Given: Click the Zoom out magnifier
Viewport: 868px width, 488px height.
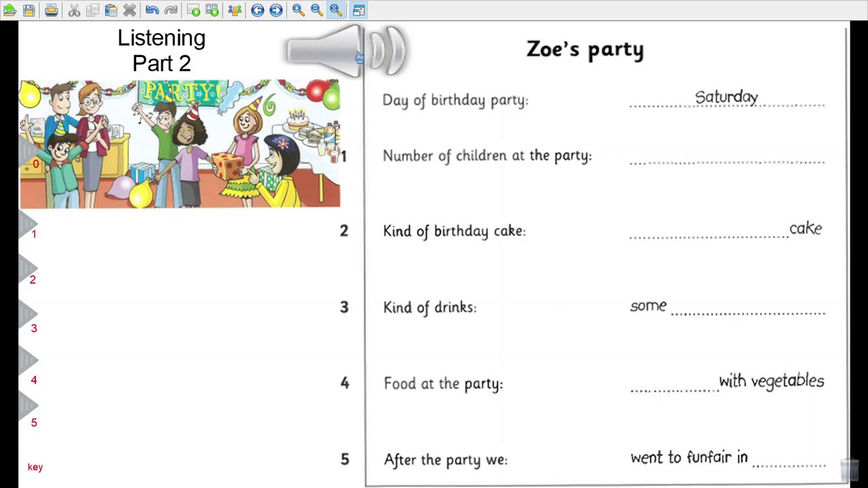Looking at the screenshot, I should coord(317,10).
